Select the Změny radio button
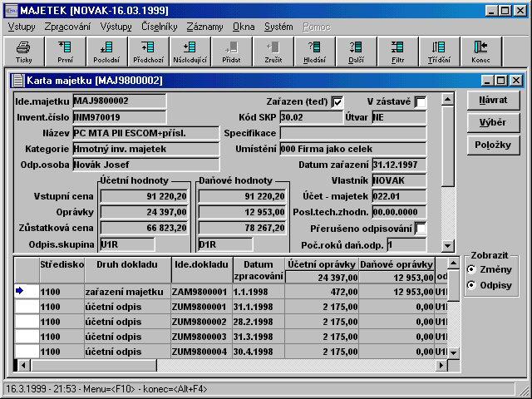This screenshot has height=399, width=532. click(x=471, y=270)
